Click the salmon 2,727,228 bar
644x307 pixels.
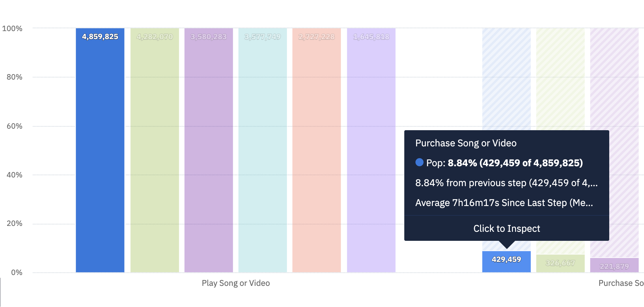coord(316,149)
